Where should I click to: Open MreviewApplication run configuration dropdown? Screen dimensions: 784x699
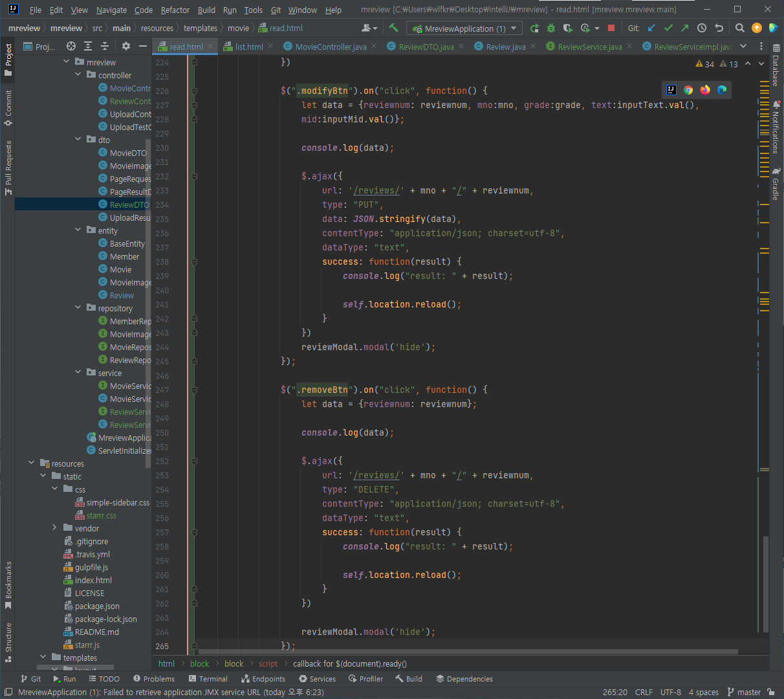(464, 28)
